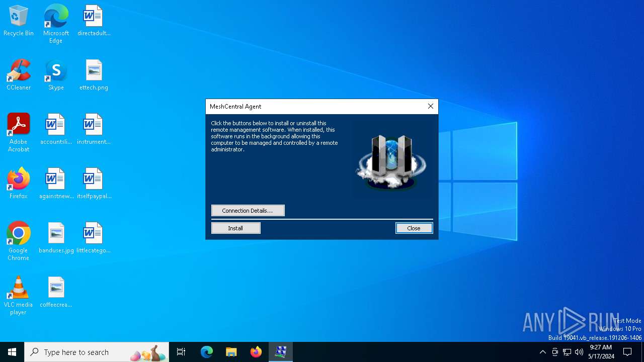Click the Install button in MeshCentral Agent

click(235, 228)
